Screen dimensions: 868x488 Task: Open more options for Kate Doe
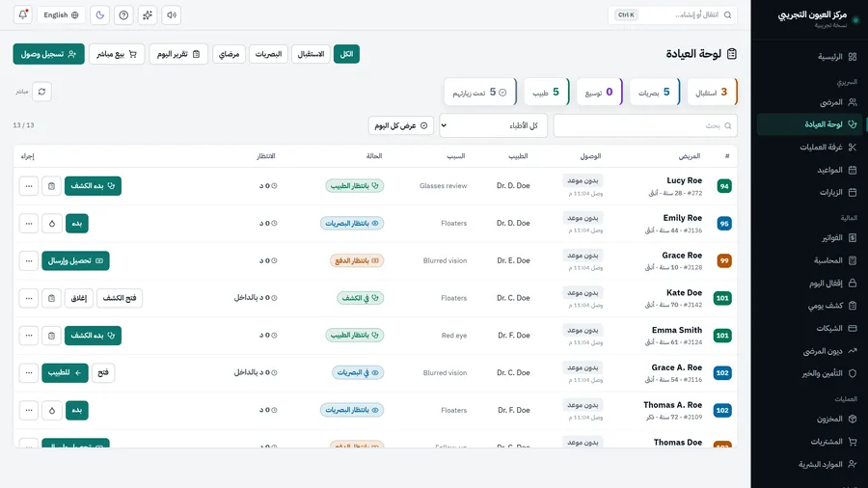tap(29, 298)
